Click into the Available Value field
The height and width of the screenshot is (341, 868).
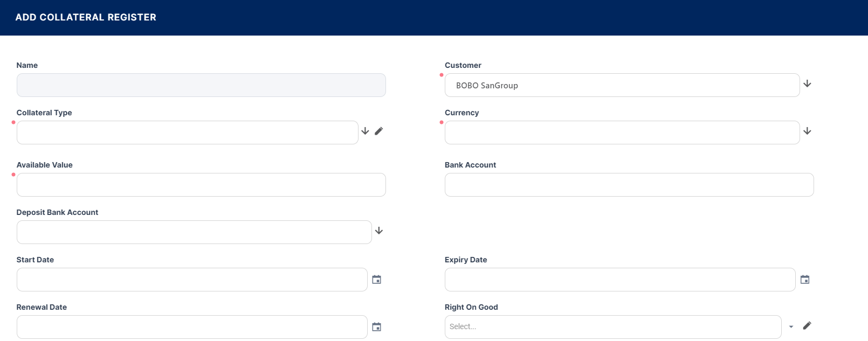point(201,185)
